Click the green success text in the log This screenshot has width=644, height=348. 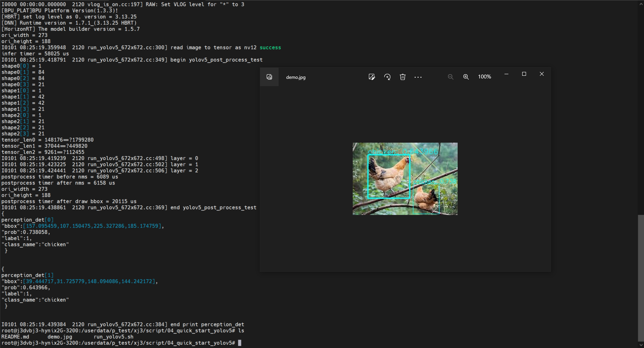coord(270,48)
